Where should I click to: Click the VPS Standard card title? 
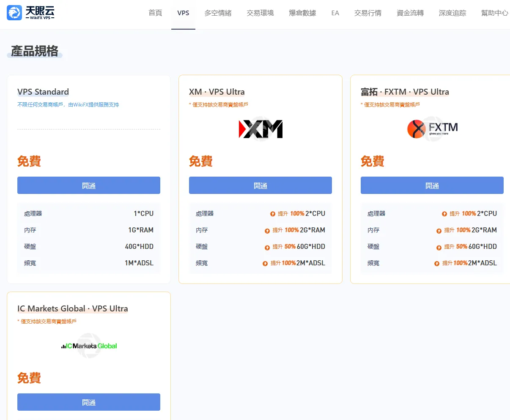[43, 92]
